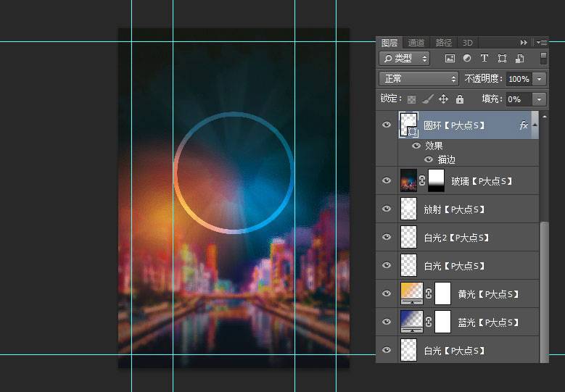Viewport: 565px width, 392px height.
Task: Open the layers panel flyout menu
Action: pyautogui.click(x=542, y=43)
